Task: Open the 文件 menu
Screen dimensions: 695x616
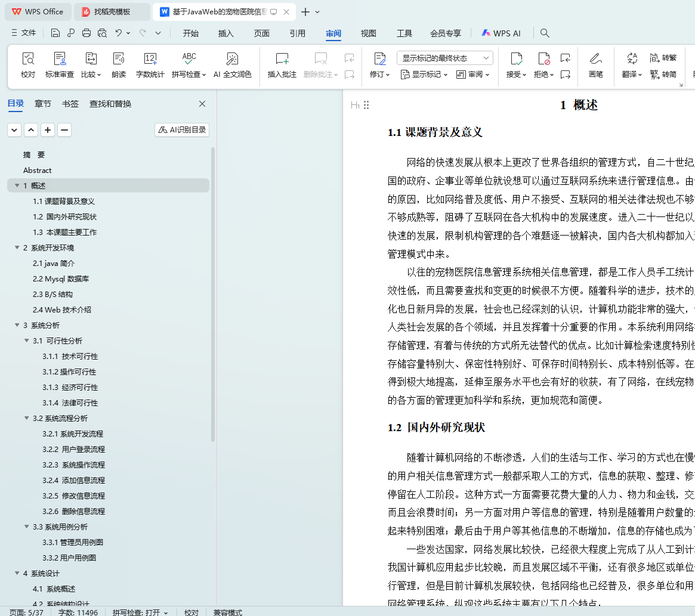Action: pyautogui.click(x=23, y=33)
